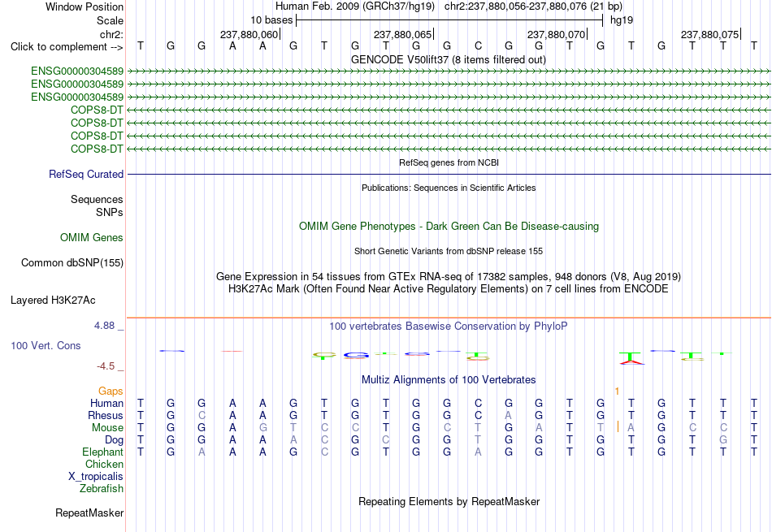Click the '10 bases' scale bar label

pyautogui.click(x=271, y=20)
